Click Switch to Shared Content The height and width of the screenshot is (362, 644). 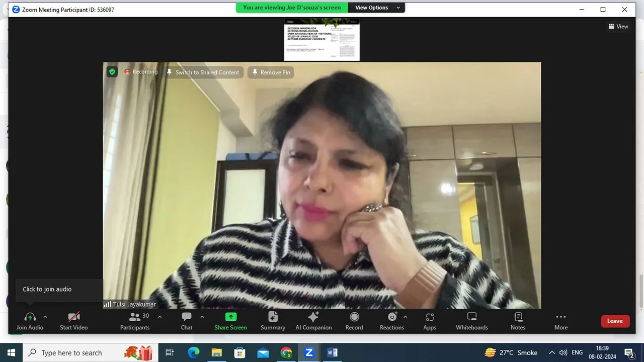point(203,72)
